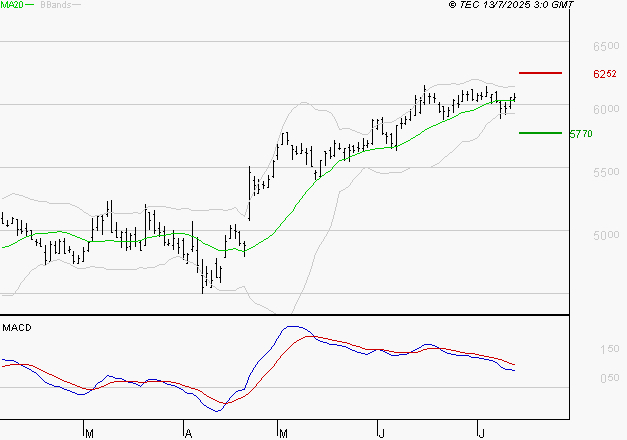The image size is (627, 440).
Task: Click the April 'A' month axis label
Action: click(x=187, y=433)
